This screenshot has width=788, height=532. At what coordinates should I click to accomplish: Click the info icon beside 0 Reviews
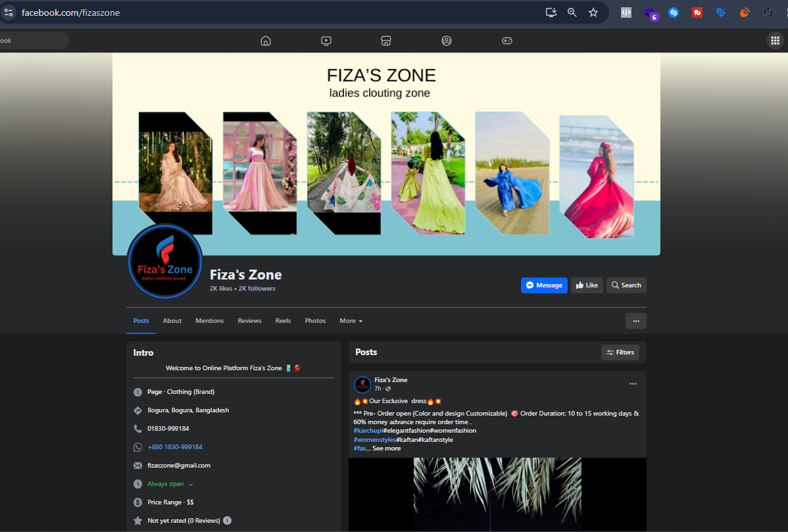pyautogui.click(x=227, y=520)
